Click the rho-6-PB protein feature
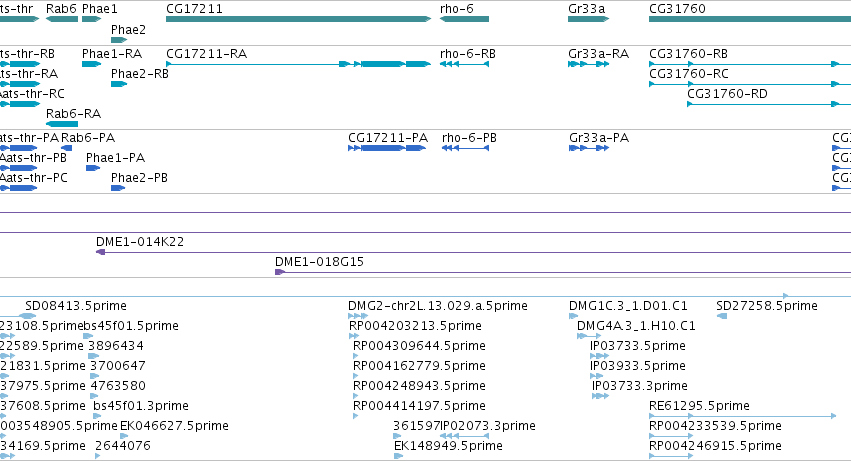The image size is (851, 461). click(465, 148)
